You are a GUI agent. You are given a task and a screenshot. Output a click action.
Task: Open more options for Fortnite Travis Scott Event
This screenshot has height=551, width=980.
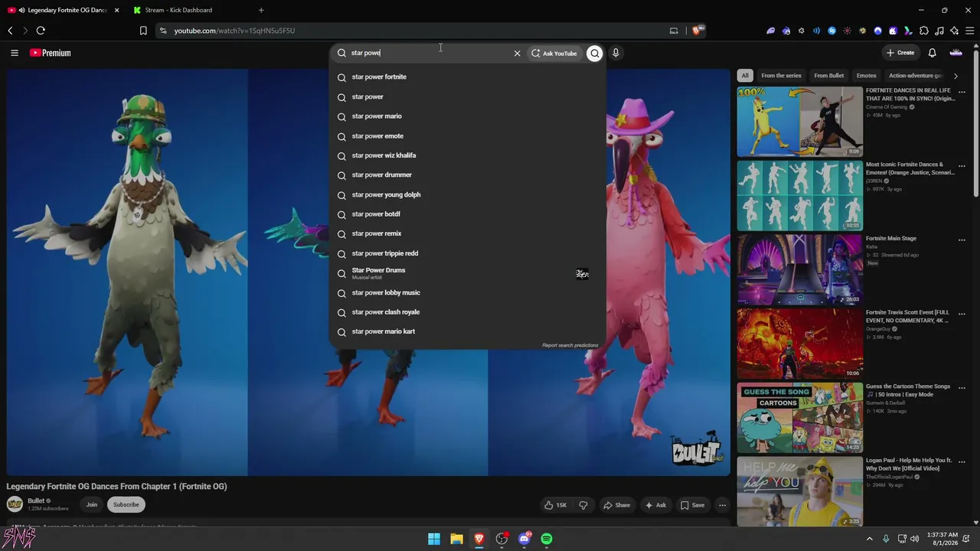click(x=962, y=314)
